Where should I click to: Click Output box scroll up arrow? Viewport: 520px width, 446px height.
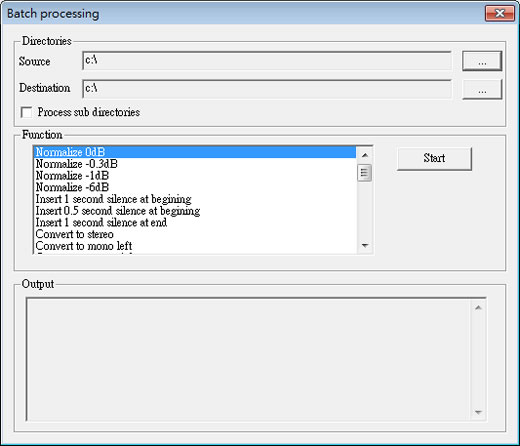click(478, 308)
